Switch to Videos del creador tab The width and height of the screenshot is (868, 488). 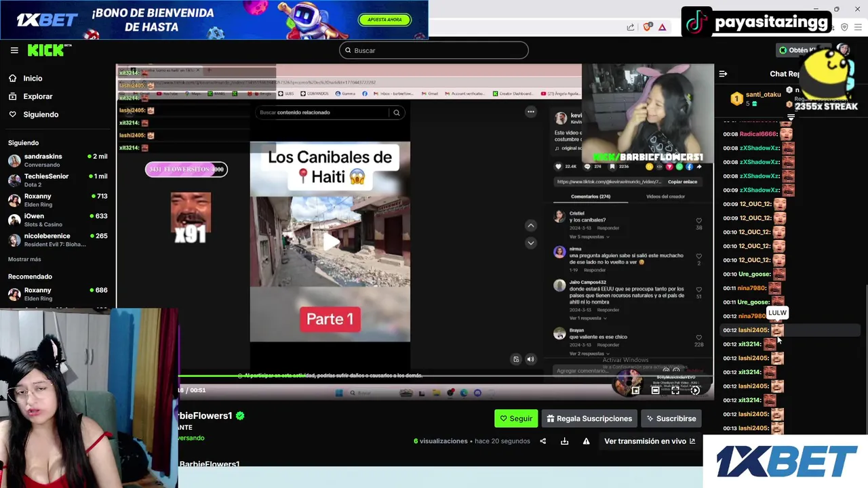pos(665,197)
